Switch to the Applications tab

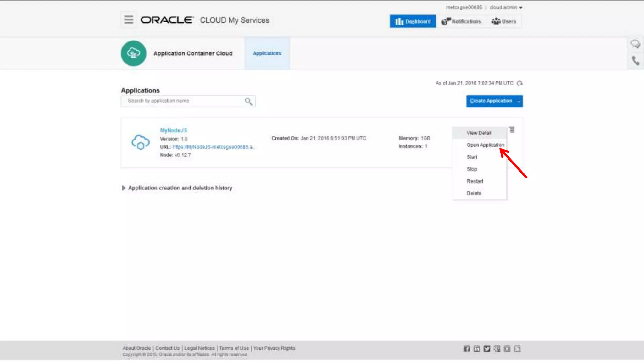coord(267,53)
